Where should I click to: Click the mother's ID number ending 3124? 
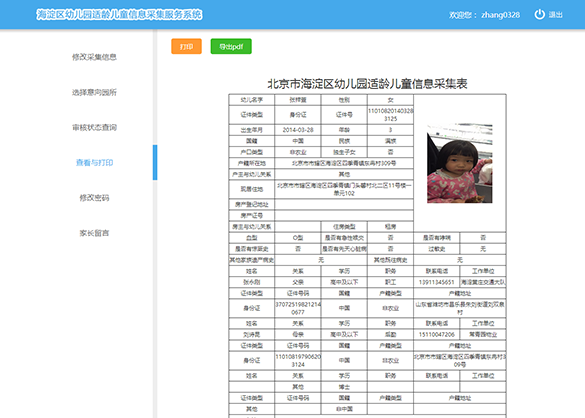pyautogui.click(x=298, y=361)
